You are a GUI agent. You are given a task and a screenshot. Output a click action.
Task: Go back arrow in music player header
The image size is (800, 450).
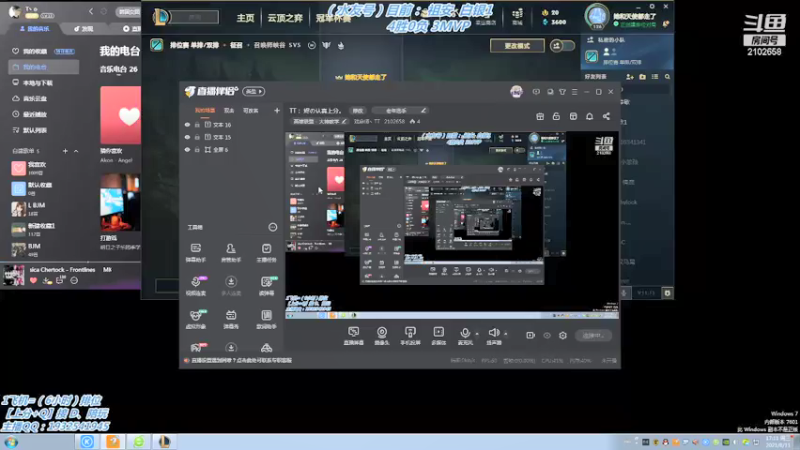click(x=91, y=11)
